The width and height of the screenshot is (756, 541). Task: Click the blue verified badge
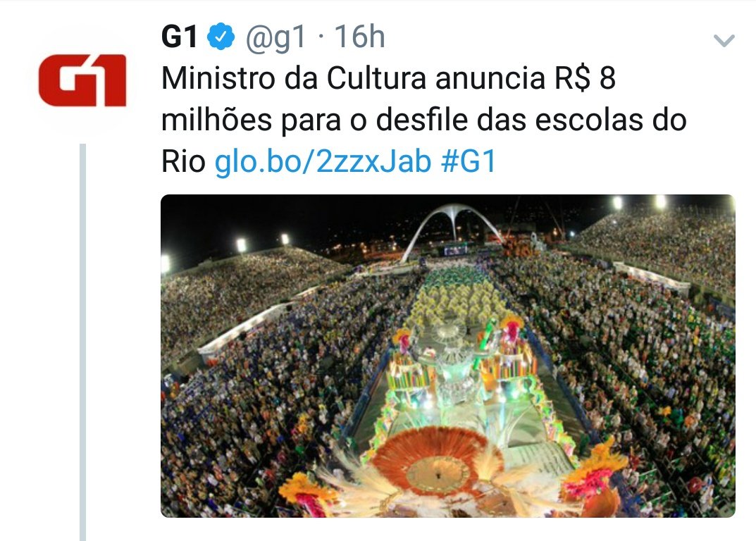221,37
